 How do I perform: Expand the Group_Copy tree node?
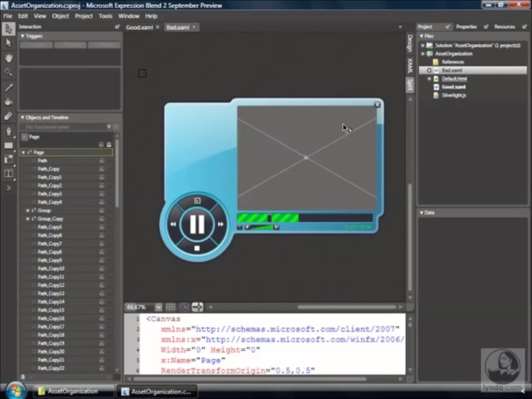[28, 219]
